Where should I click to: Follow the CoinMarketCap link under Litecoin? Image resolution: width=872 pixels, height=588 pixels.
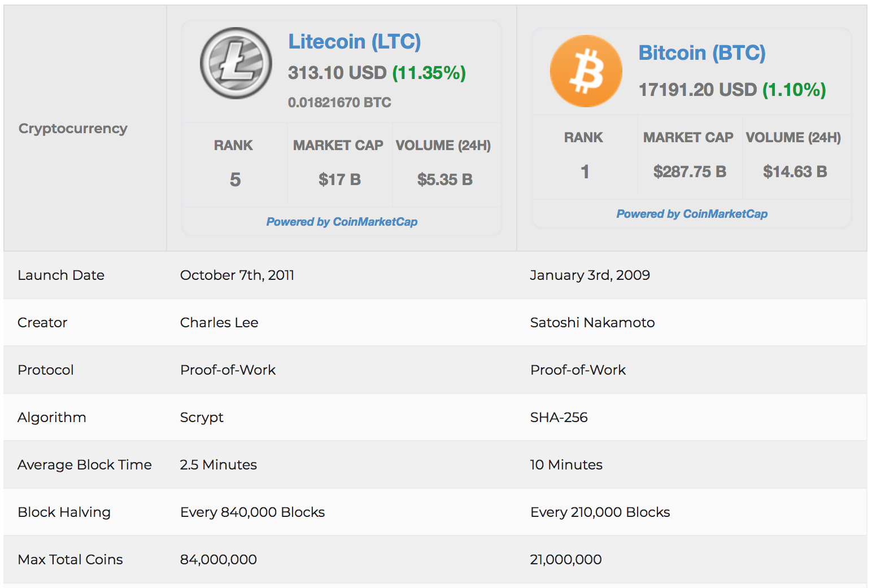(342, 222)
